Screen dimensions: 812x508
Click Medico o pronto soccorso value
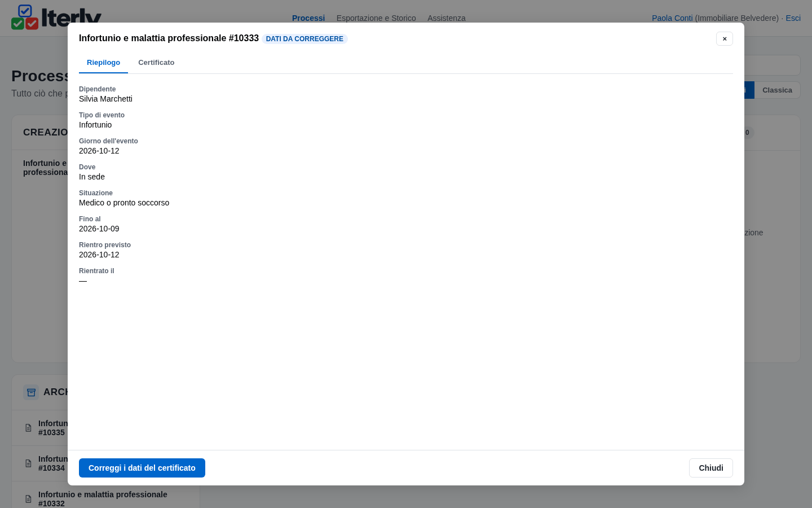pyautogui.click(x=124, y=203)
